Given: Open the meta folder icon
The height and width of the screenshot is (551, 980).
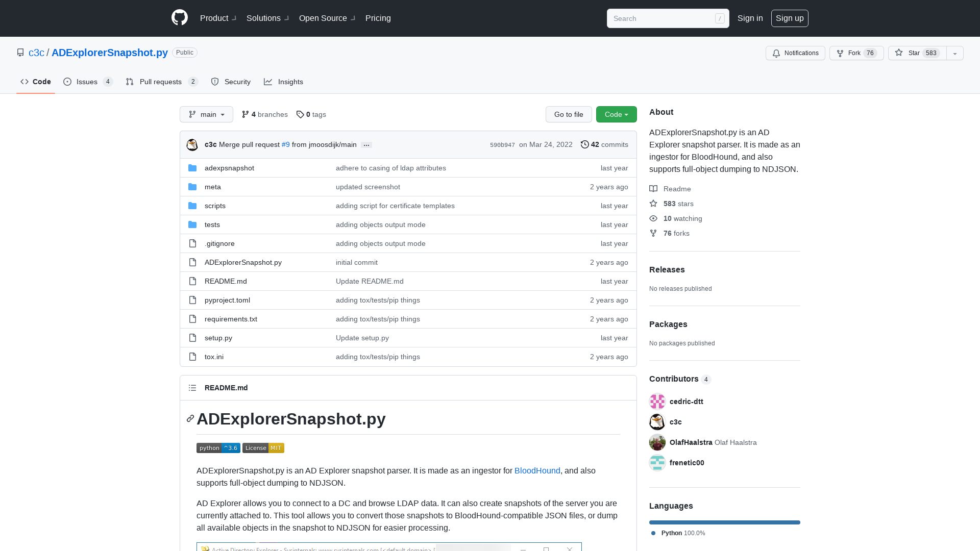Looking at the screenshot, I should click(x=192, y=187).
